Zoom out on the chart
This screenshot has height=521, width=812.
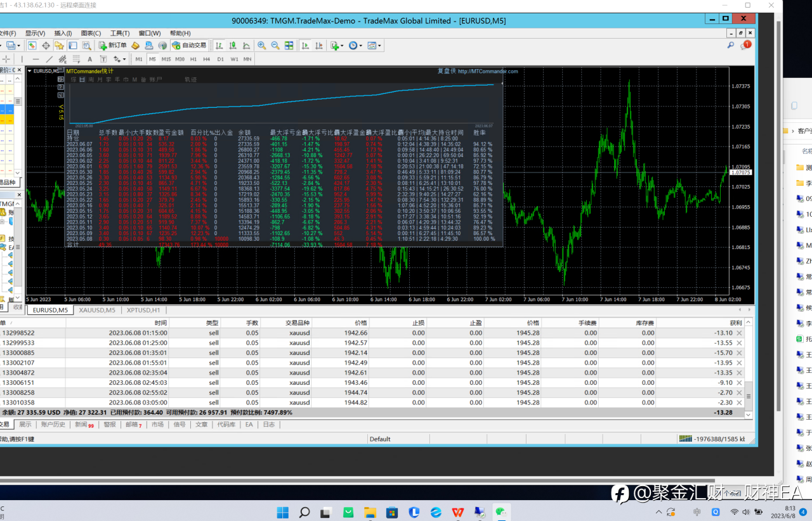pyautogui.click(x=275, y=46)
